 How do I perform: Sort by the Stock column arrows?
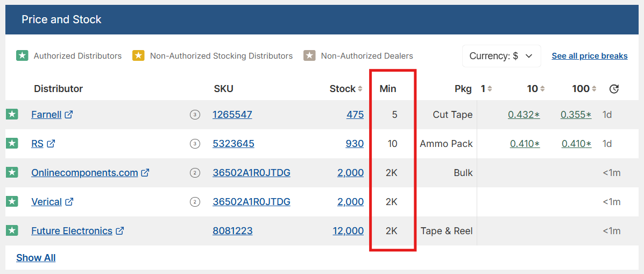[x=360, y=89]
